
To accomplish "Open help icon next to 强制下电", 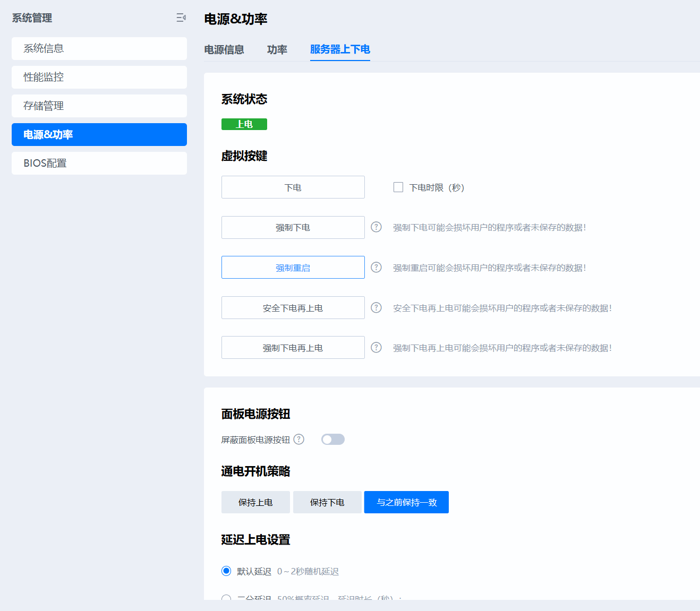I will [376, 227].
